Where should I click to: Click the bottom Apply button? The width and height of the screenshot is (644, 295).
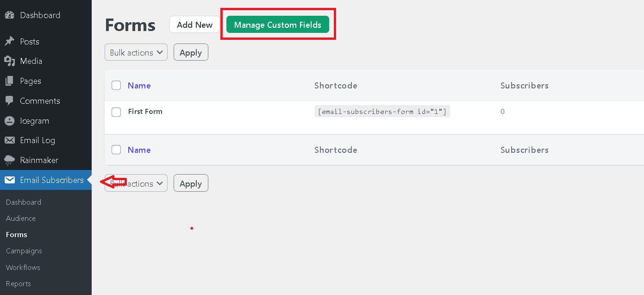point(191,183)
